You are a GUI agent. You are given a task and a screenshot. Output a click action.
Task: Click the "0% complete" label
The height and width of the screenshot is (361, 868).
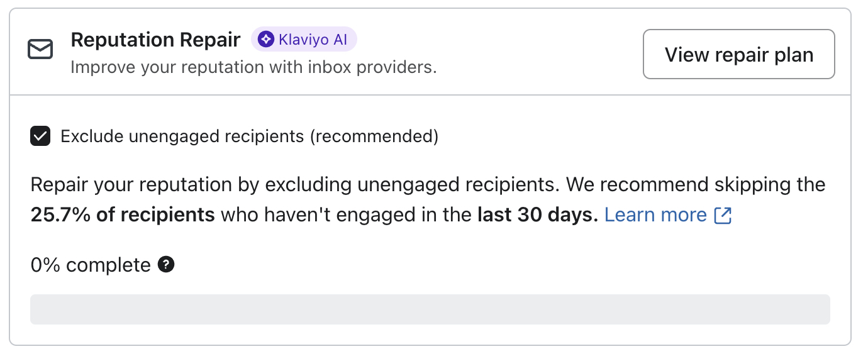[x=91, y=265]
